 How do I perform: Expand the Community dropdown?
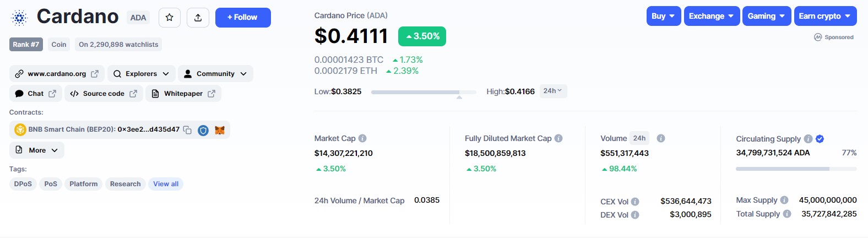215,74
